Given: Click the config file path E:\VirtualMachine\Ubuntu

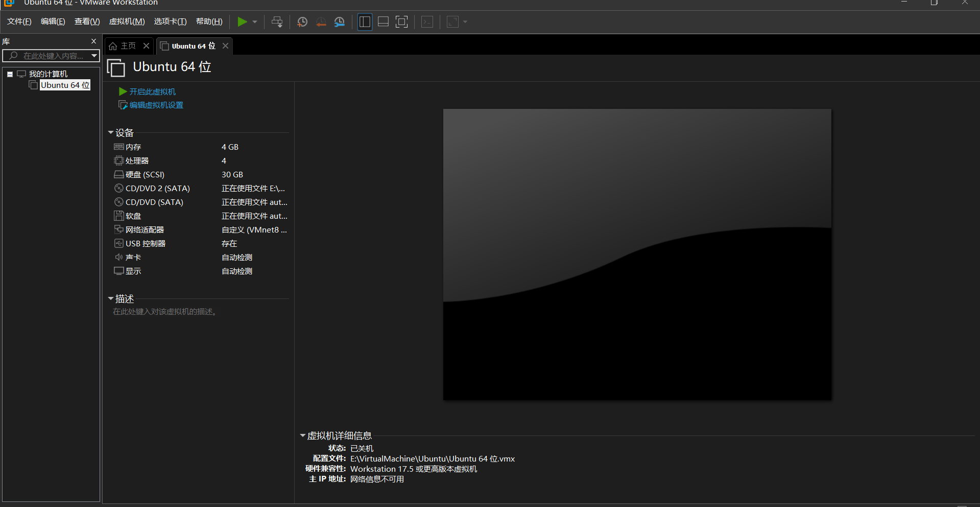Looking at the screenshot, I should 433,459.
